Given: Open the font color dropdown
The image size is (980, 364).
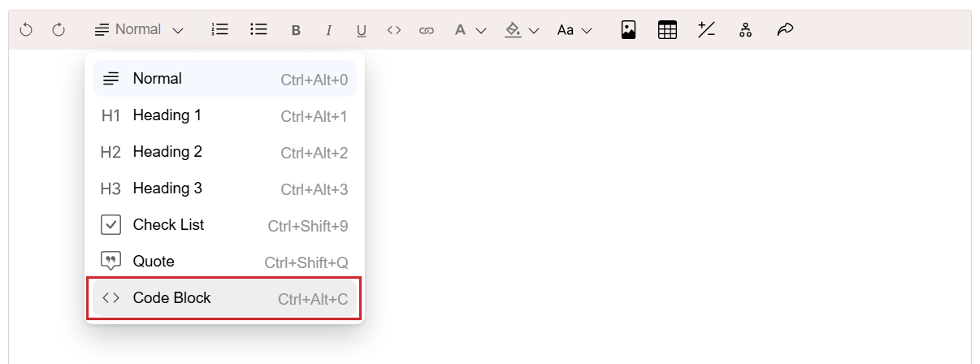Looking at the screenshot, I should (470, 30).
